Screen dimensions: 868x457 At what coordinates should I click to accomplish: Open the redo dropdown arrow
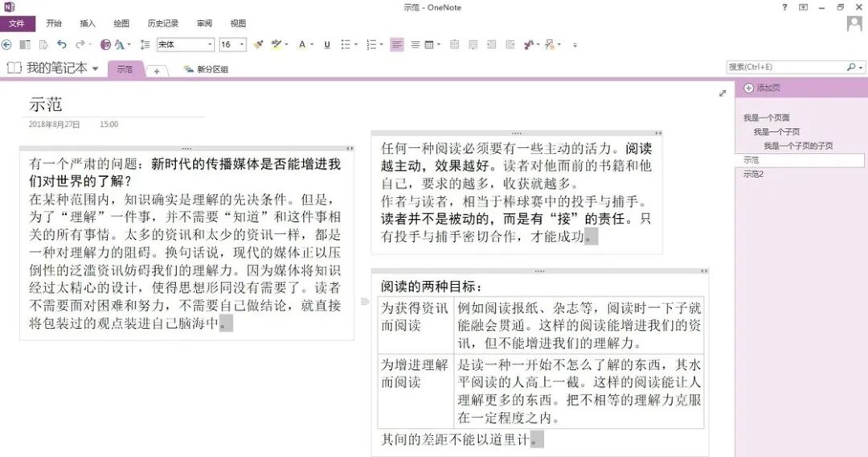89,44
